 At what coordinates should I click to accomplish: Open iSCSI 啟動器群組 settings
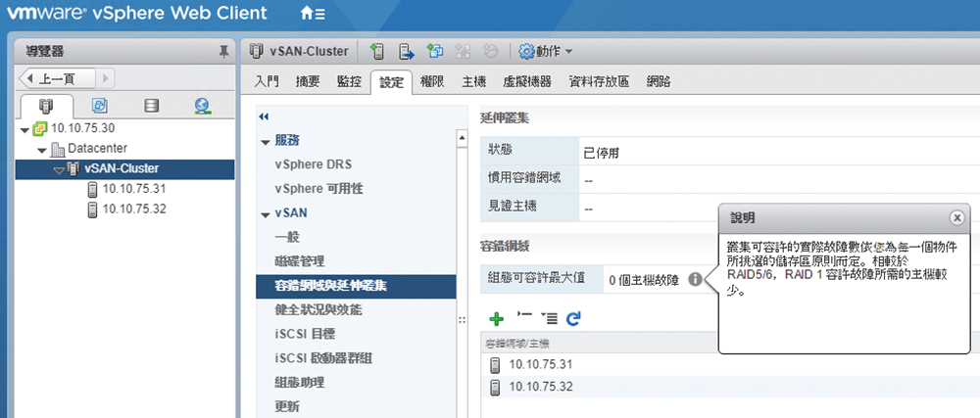point(323,358)
